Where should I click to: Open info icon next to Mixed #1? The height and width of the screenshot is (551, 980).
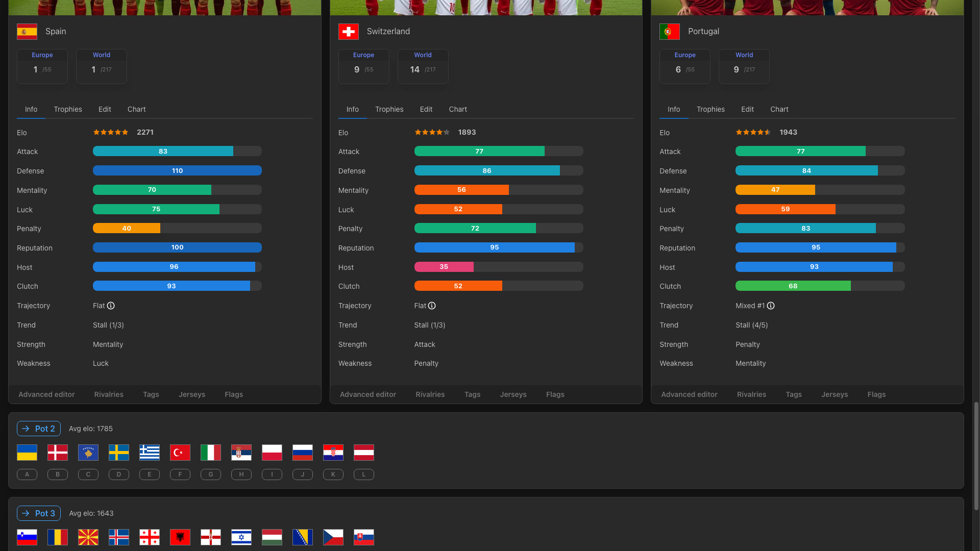(x=771, y=306)
